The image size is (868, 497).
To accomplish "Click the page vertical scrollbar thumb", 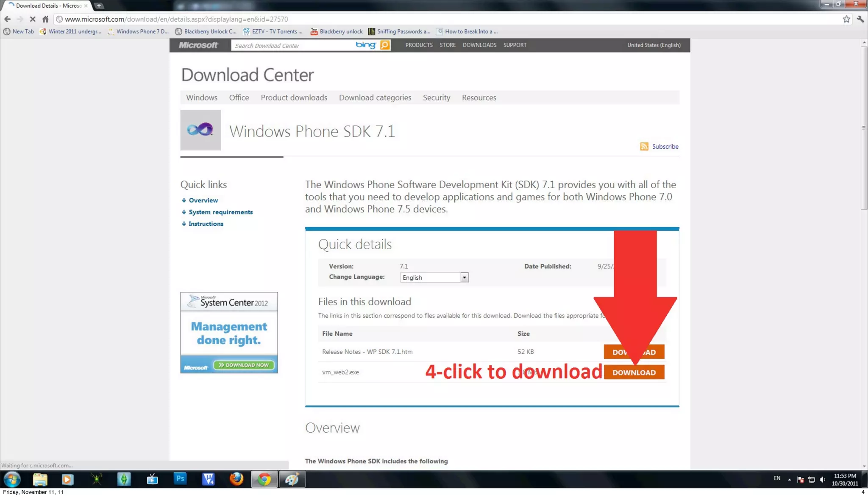I will tap(863, 127).
